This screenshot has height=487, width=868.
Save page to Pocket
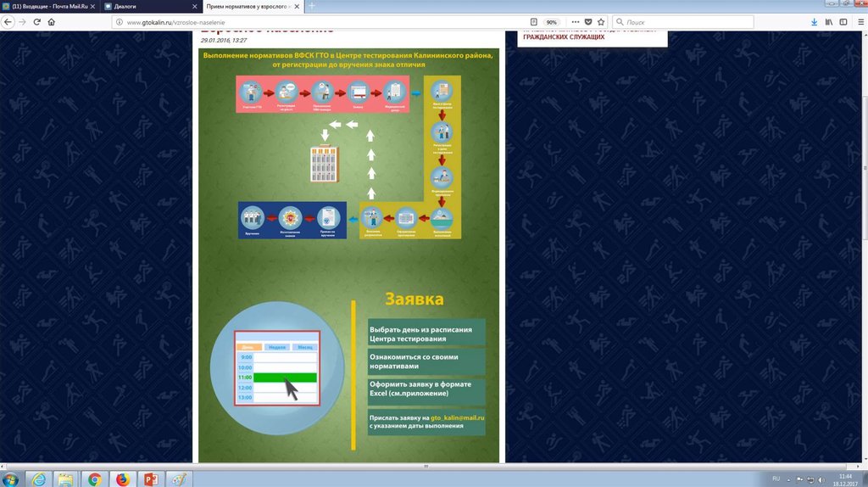[x=588, y=22]
